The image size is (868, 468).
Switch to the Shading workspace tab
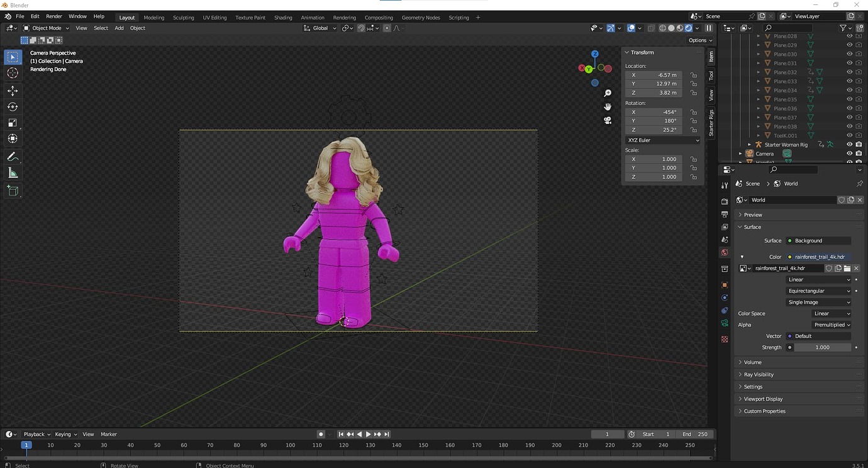click(283, 17)
